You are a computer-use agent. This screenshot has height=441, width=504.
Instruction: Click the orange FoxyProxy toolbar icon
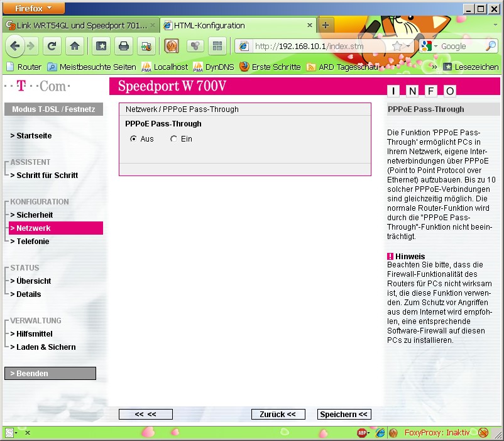click(x=172, y=47)
